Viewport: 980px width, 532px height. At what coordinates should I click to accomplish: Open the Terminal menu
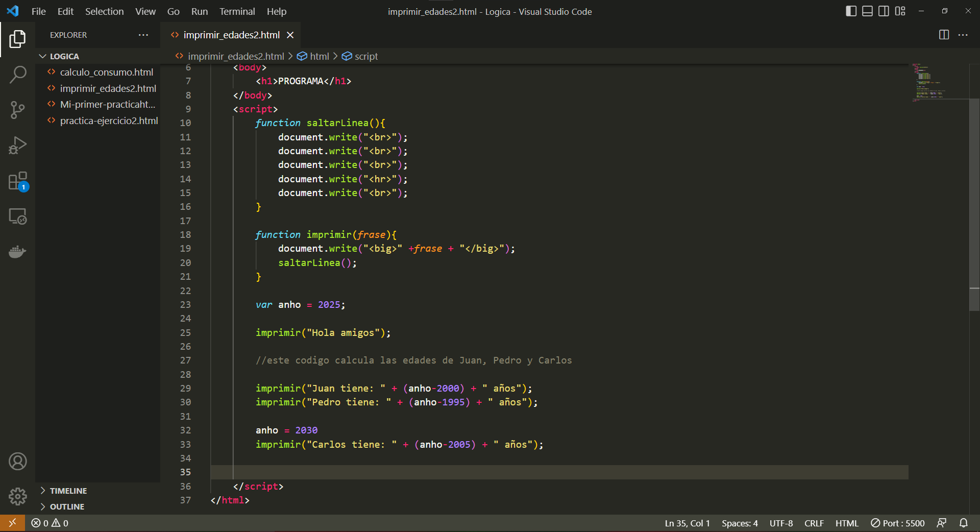tap(237, 11)
